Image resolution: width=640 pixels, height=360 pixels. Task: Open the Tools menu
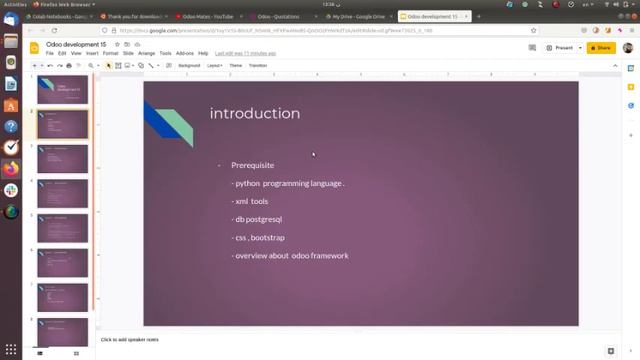click(x=165, y=53)
